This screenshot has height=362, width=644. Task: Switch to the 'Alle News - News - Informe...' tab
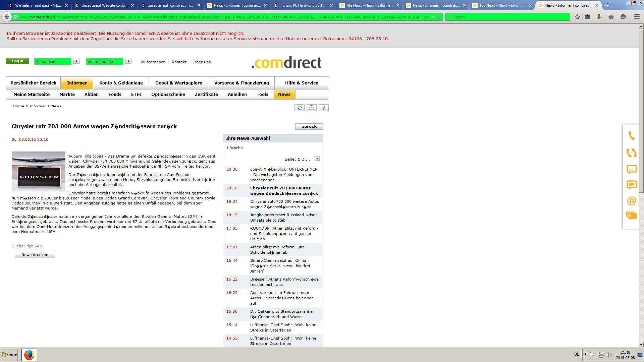(x=370, y=5)
